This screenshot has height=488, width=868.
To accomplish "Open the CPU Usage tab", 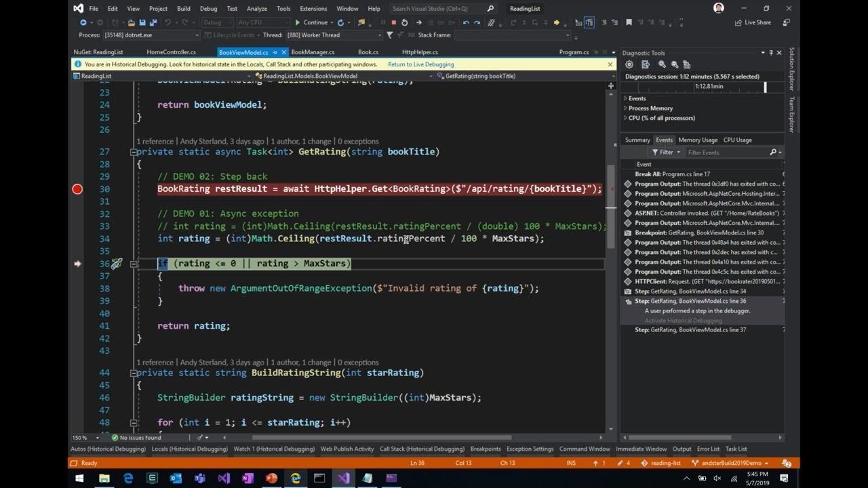I will pos(737,140).
